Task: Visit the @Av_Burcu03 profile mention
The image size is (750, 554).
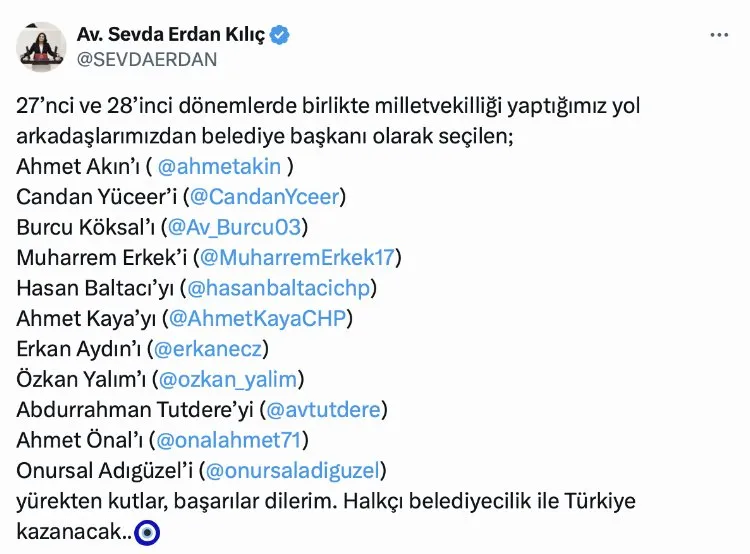Action: pyautogui.click(x=233, y=227)
